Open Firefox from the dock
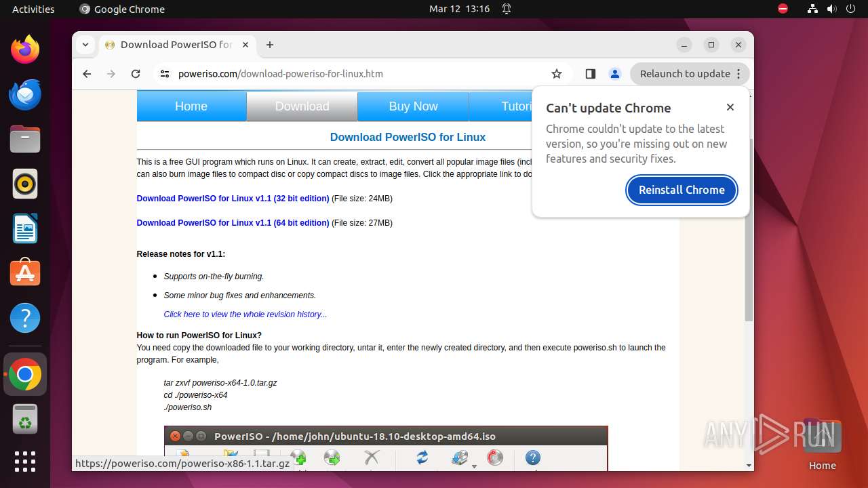 25,49
